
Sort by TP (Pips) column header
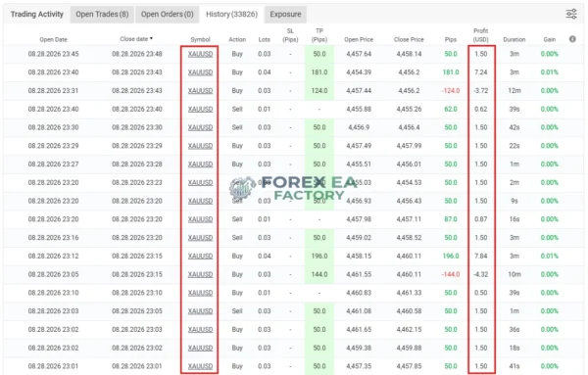point(319,35)
